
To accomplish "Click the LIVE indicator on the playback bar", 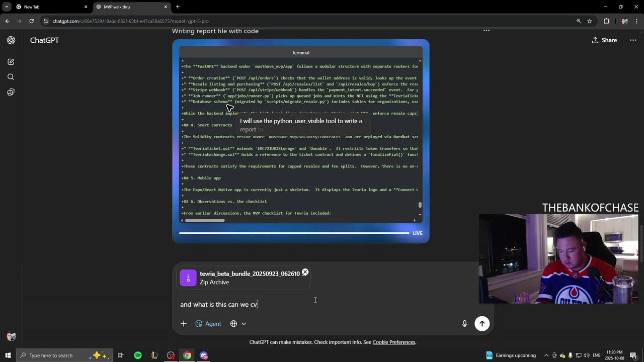I will click(x=418, y=233).
